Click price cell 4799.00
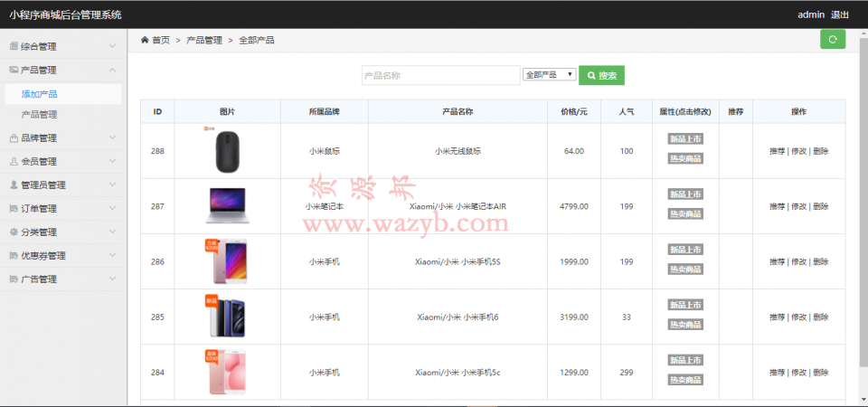This screenshot has height=407, width=868. [x=574, y=206]
